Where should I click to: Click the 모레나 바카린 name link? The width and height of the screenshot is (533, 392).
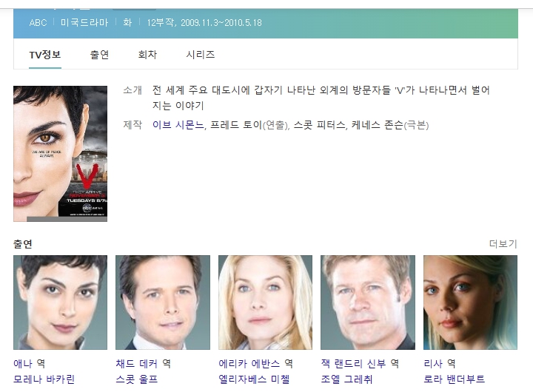44,379
